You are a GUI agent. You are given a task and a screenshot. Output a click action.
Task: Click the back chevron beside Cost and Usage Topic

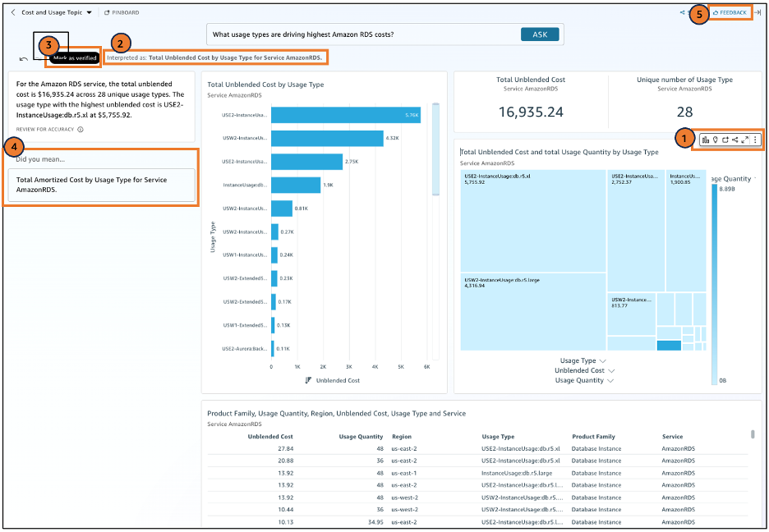13,12
